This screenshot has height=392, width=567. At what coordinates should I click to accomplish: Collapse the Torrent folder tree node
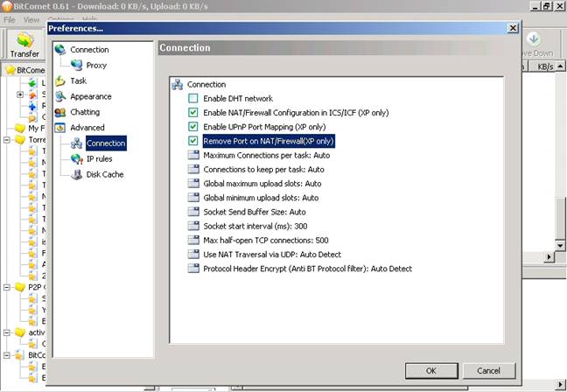[x=6, y=139]
